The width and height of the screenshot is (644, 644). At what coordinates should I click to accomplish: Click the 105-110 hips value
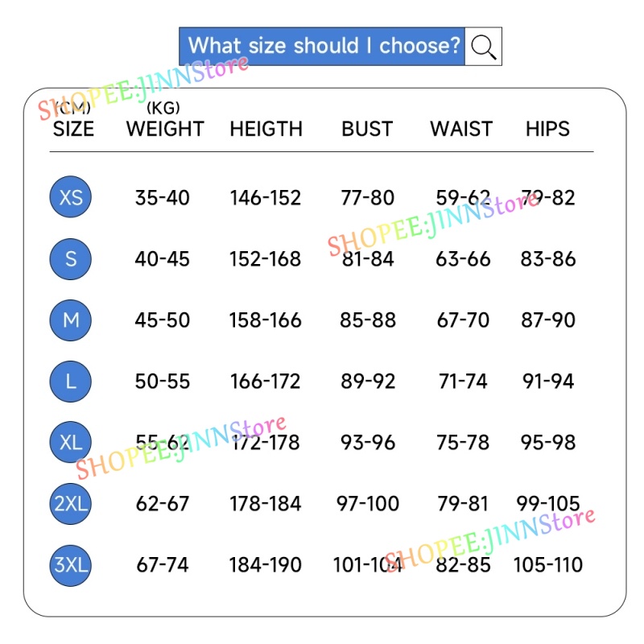point(547,565)
